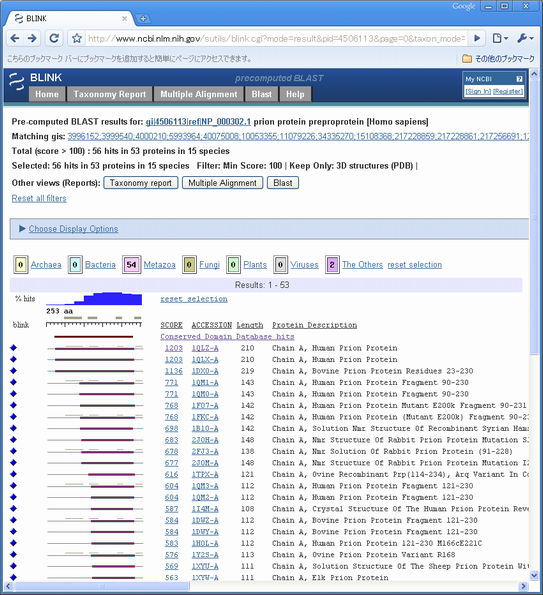Toggle the Metazoa 54 count box
Image resolution: width=543 pixels, height=595 pixels.
pyautogui.click(x=132, y=264)
